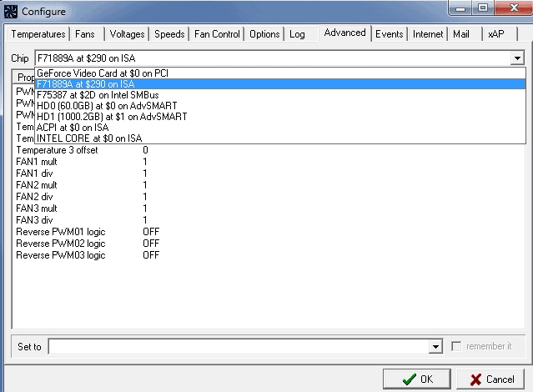Switch to the Internet tab

pyautogui.click(x=428, y=34)
